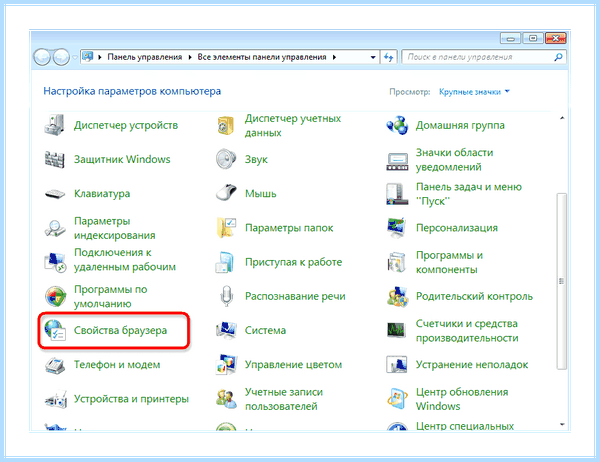Click the Звук link text
Viewport: 600px width, 462px height.
[x=256, y=160]
